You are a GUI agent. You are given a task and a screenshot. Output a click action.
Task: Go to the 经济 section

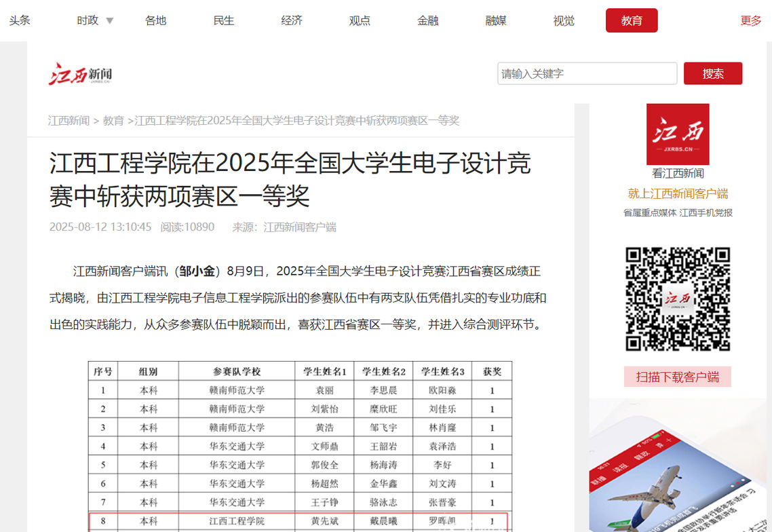click(x=292, y=20)
